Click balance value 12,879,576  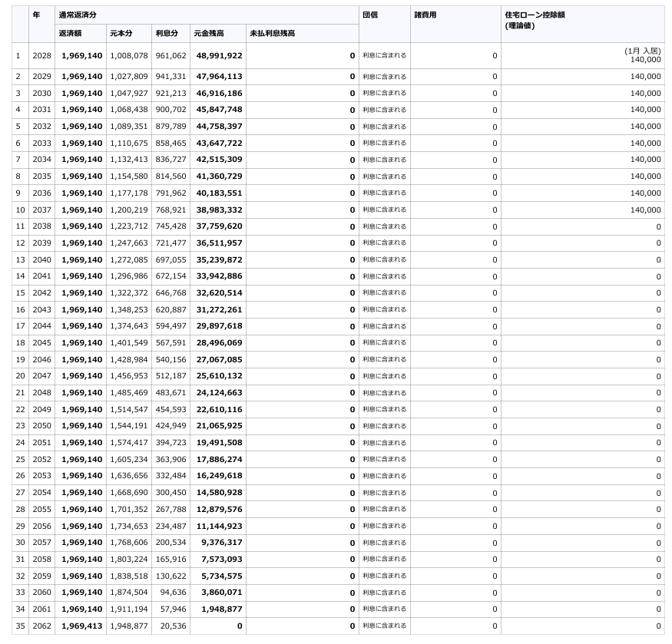pyautogui.click(x=219, y=509)
